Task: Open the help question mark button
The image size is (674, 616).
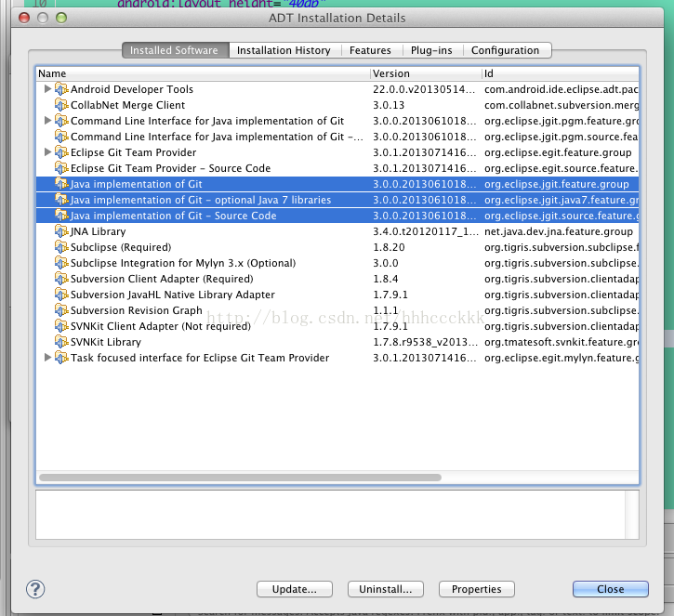Action: (35, 589)
